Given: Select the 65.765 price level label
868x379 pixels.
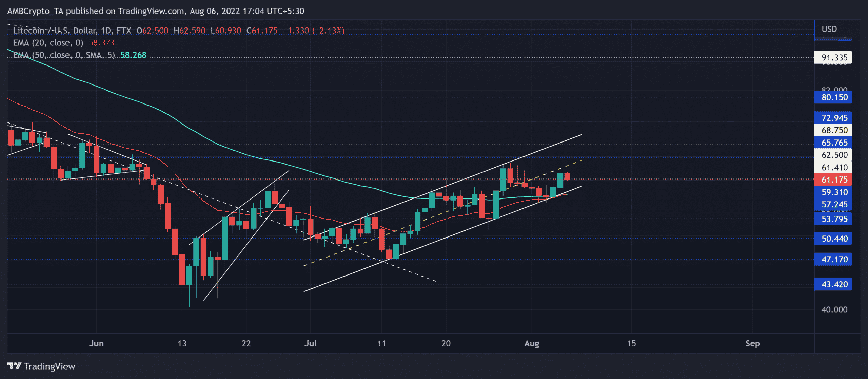Looking at the screenshot, I should point(833,143).
